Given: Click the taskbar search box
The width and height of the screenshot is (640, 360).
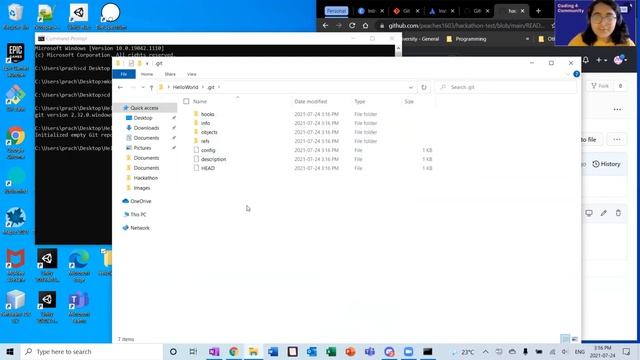Looking at the screenshot, I should (91, 351).
